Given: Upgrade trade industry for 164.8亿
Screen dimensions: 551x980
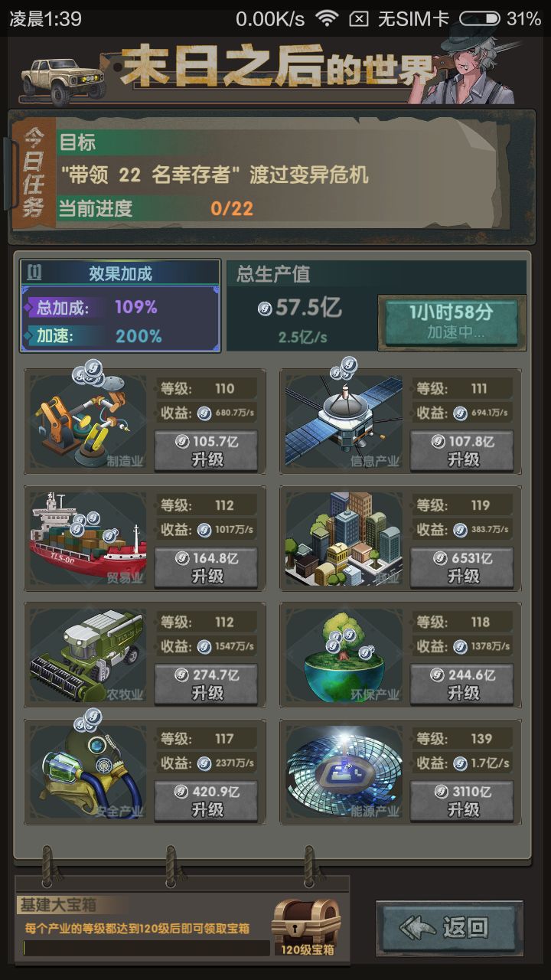Looking at the screenshot, I should [x=206, y=567].
